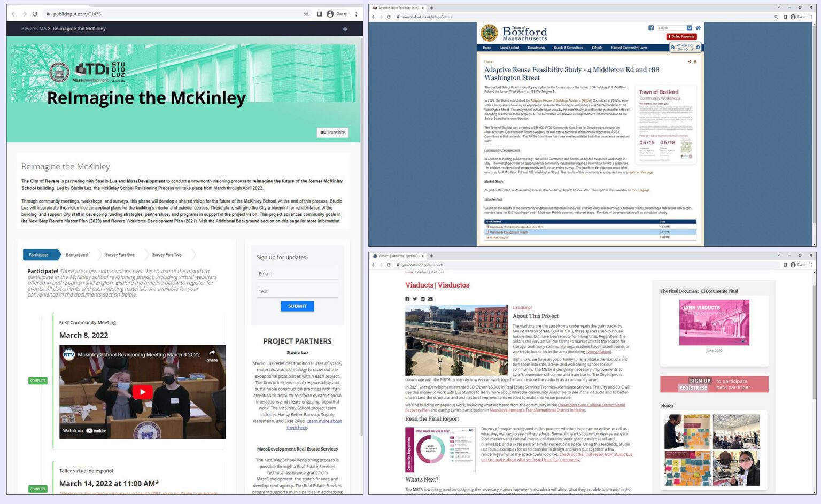Submit the updates sign-up form
The width and height of the screenshot is (821, 504).
(x=297, y=306)
